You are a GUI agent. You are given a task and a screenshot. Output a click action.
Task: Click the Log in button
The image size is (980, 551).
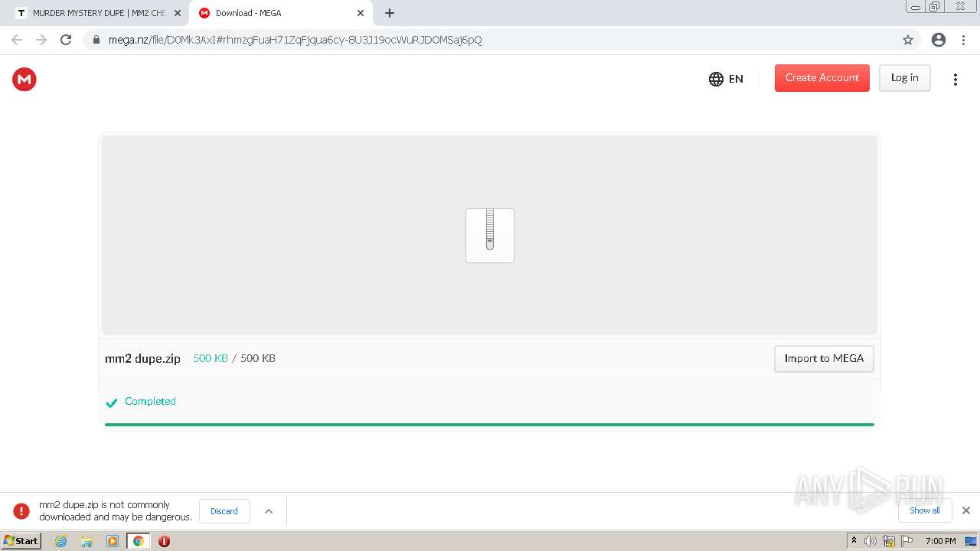click(x=904, y=78)
